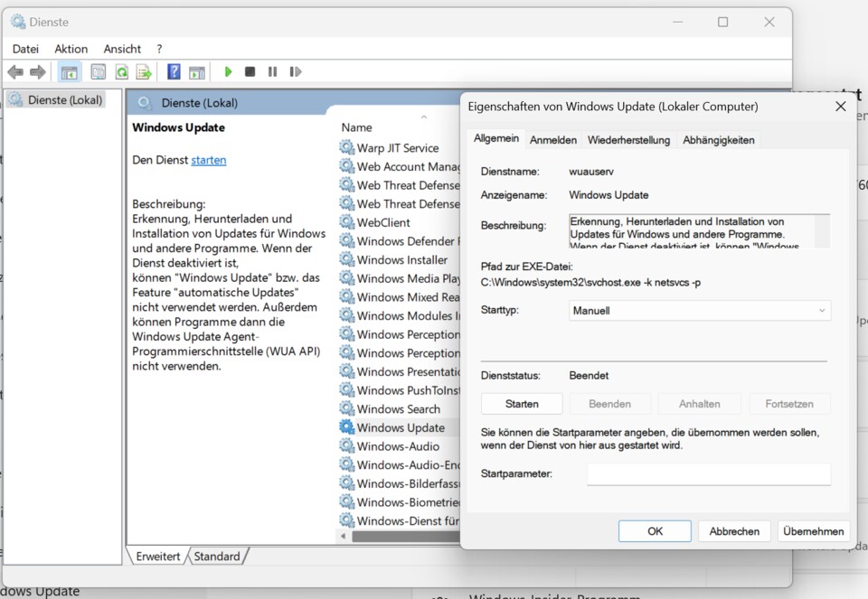The width and height of the screenshot is (868, 599).
Task: Switch to the Standard view tab
Action: point(217,557)
